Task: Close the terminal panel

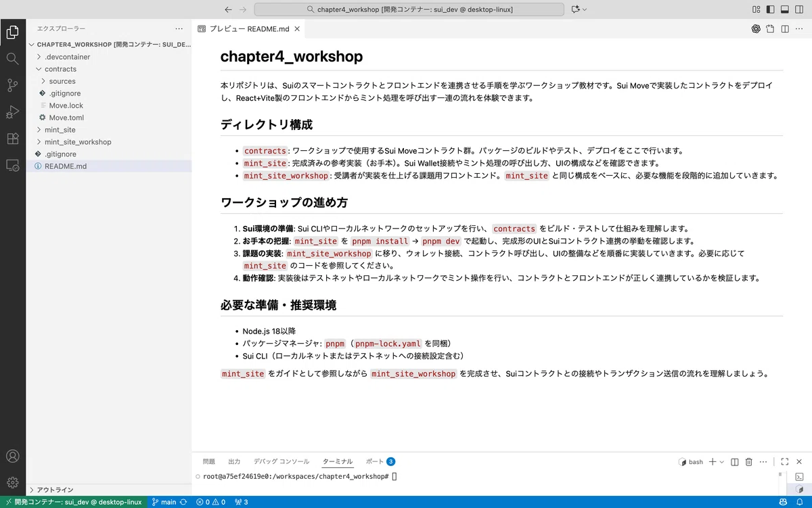Action: [800, 462]
